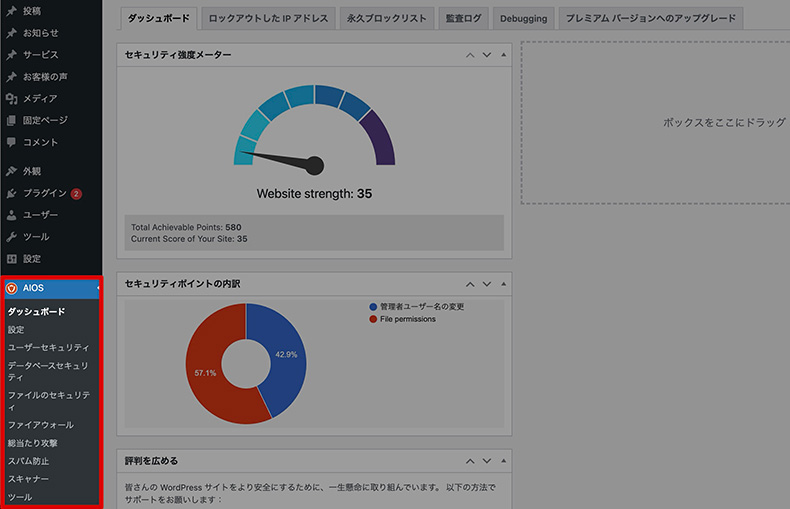Open AIOS ツール submenu link
Screen dimensions: 790x509
point(20,497)
